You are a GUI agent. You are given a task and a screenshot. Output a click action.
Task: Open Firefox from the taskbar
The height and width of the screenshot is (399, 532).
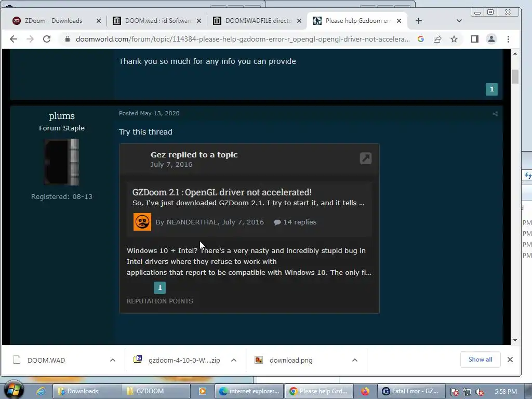click(x=365, y=391)
